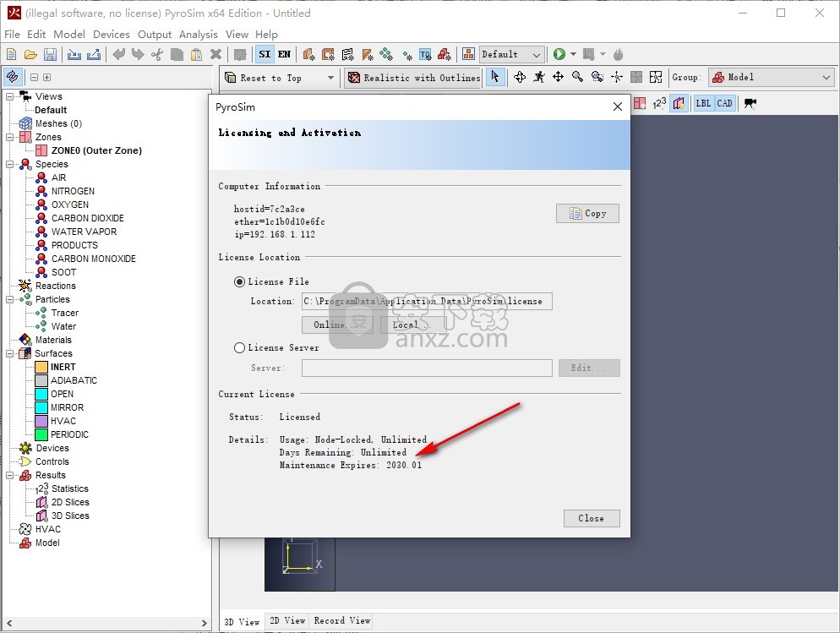This screenshot has width=840, height=633.
Task: Select the License File radio button
Action: 239,281
